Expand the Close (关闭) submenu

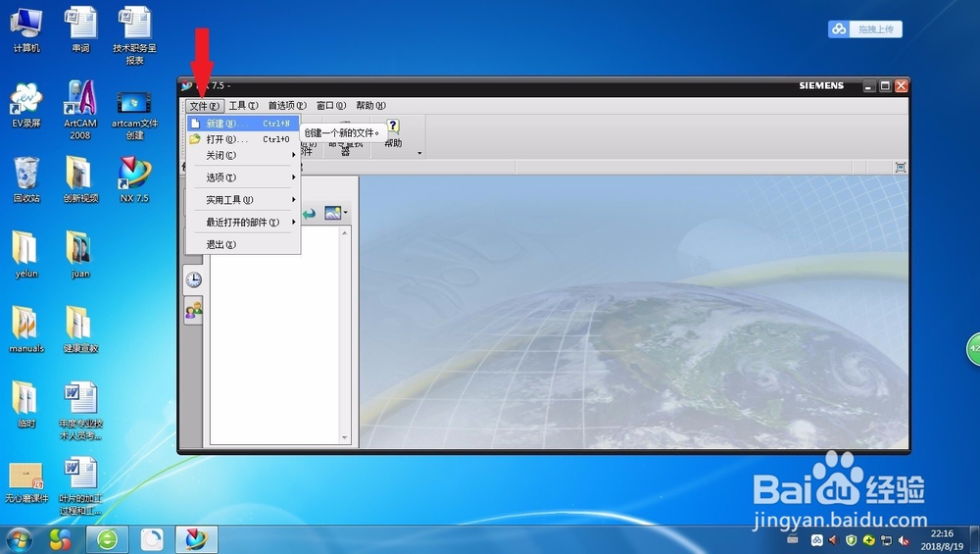(243, 155)
